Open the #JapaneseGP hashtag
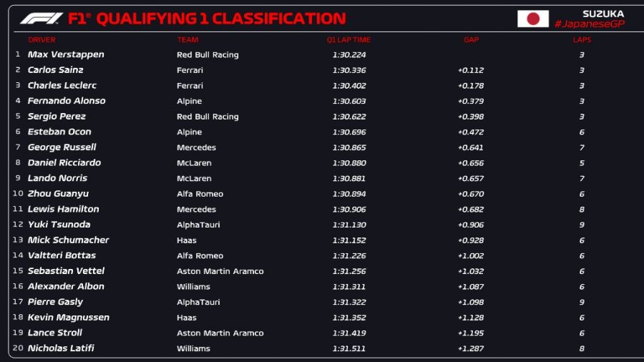 pyautogui.click(x=589, y=24)
